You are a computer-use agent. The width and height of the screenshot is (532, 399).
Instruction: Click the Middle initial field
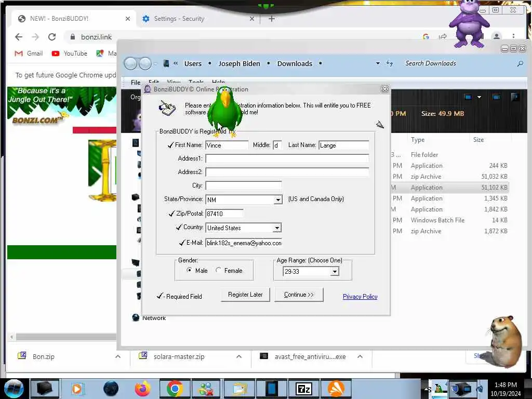coord(277,145)
